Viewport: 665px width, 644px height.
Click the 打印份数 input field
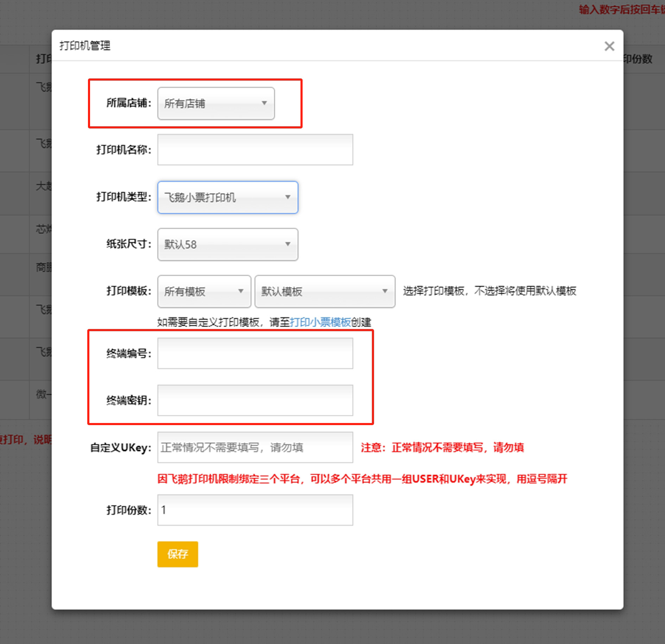[x=255, y=510]
